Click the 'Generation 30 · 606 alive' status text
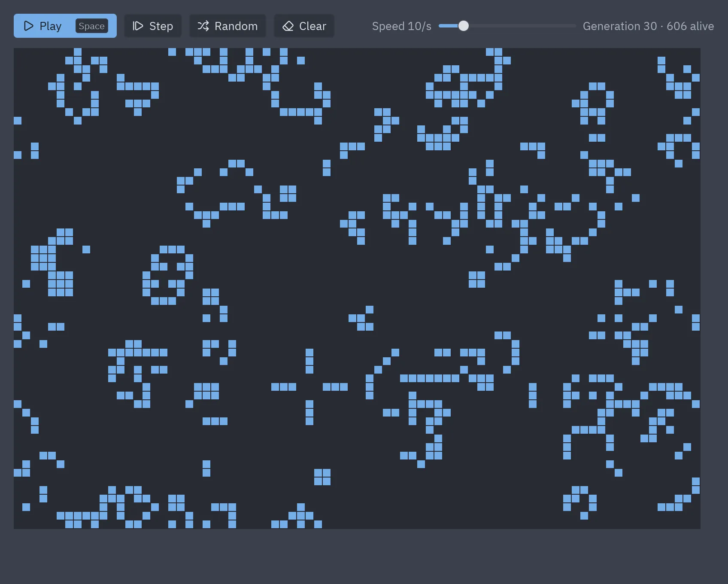Viewport: 728px width, 584px height. [x=648, y=26]
